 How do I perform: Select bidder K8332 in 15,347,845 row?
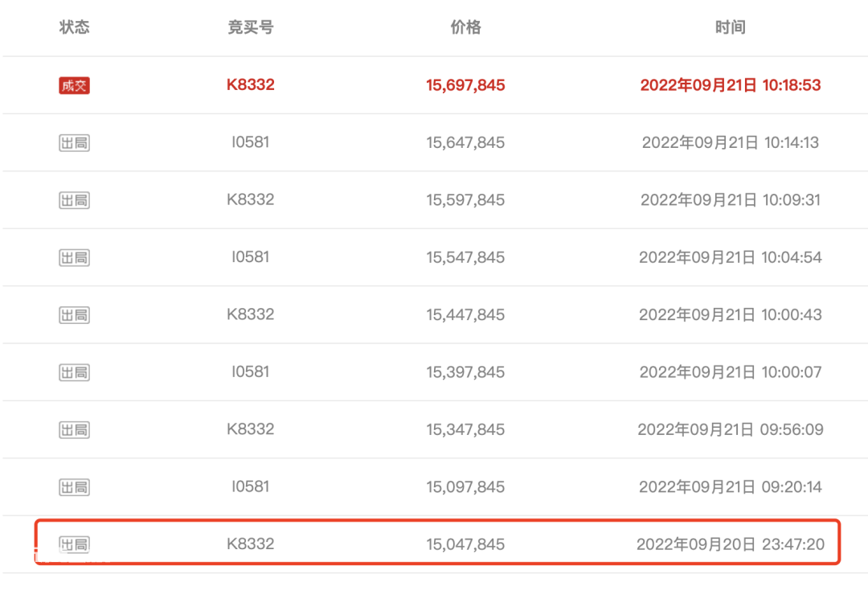tap(250, 429)
